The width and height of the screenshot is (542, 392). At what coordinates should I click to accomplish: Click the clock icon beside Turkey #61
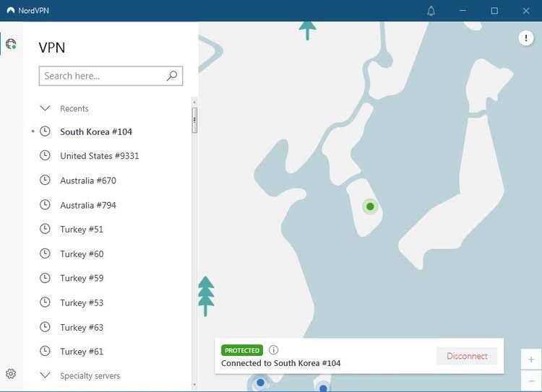point(45,352)
